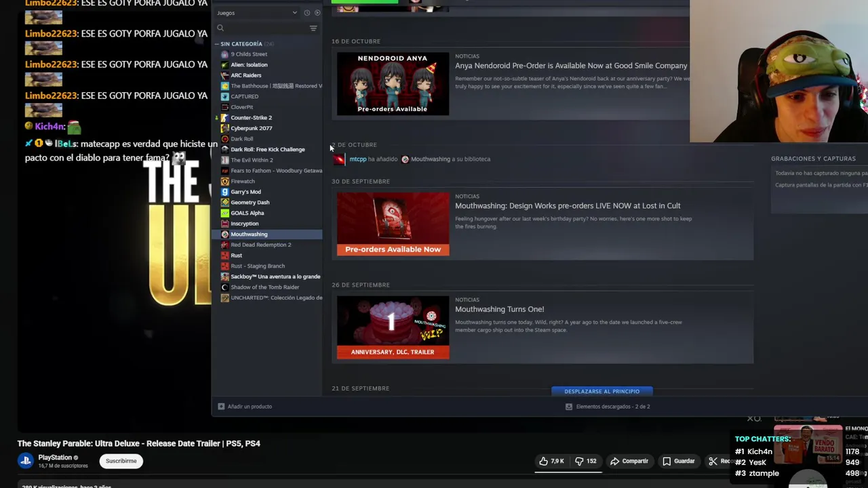This screenshot has height=488, width=868.
Task: Open The Bathhouse Restored entry
Action: tap(271, 86)
